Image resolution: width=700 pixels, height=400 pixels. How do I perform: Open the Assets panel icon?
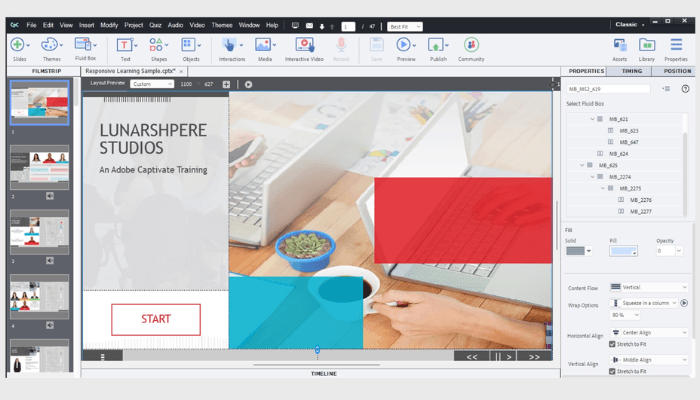pos(619,45)
